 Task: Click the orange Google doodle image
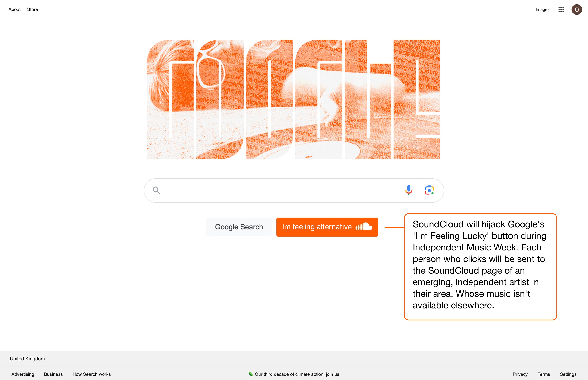pos(293,99)
